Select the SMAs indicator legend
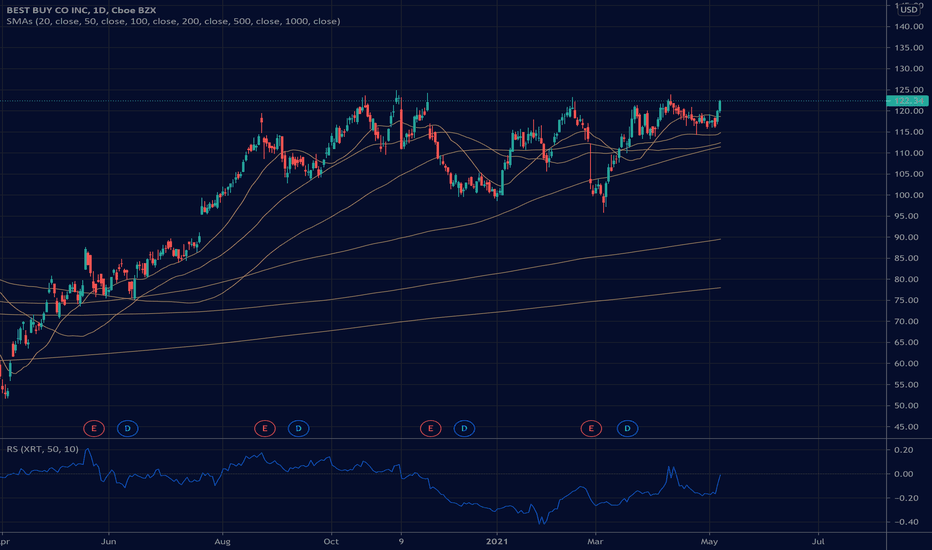The image size is (932, 550). [x=174, y=21]
